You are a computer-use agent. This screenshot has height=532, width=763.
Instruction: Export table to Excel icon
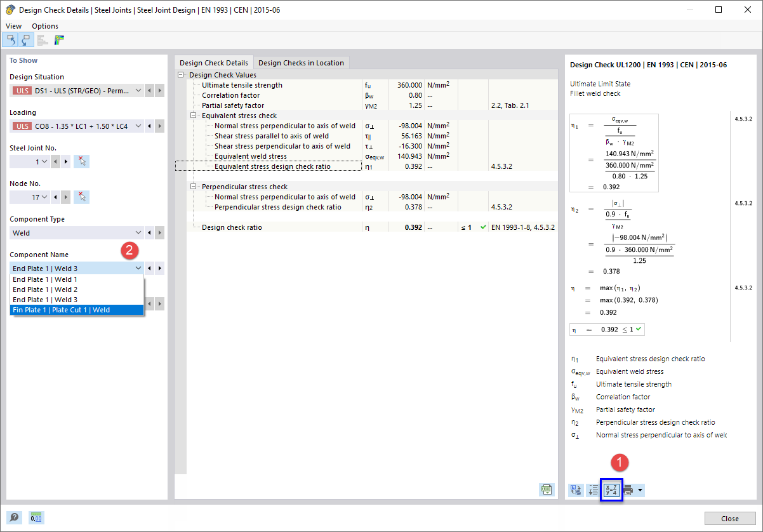pyautogui.click(x=546, y=489)
